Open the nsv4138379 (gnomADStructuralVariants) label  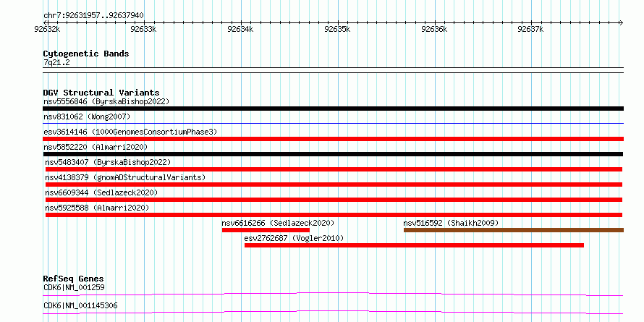tap(125, 177)
